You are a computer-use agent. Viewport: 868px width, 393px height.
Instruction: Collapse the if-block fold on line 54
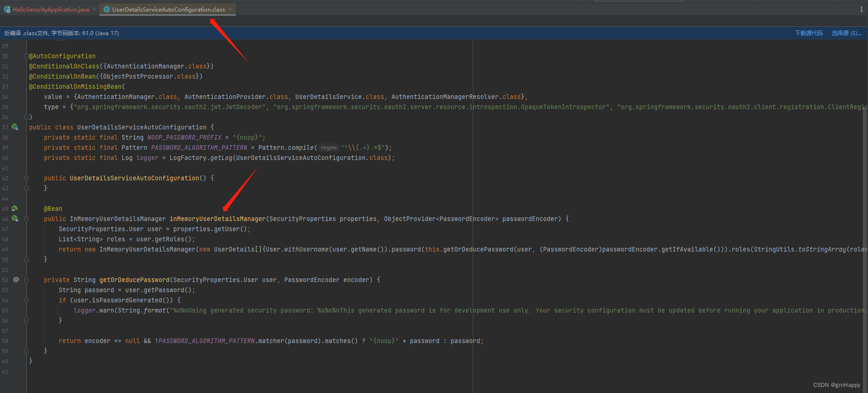26,300
